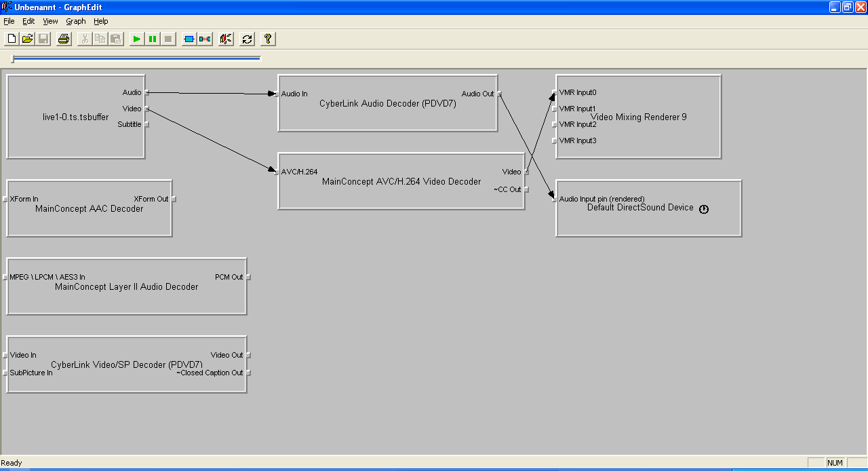Click the tsbuffer Video output pin
Image resolution: width=868 pixels, height=471 pixels.
(146, 109)
